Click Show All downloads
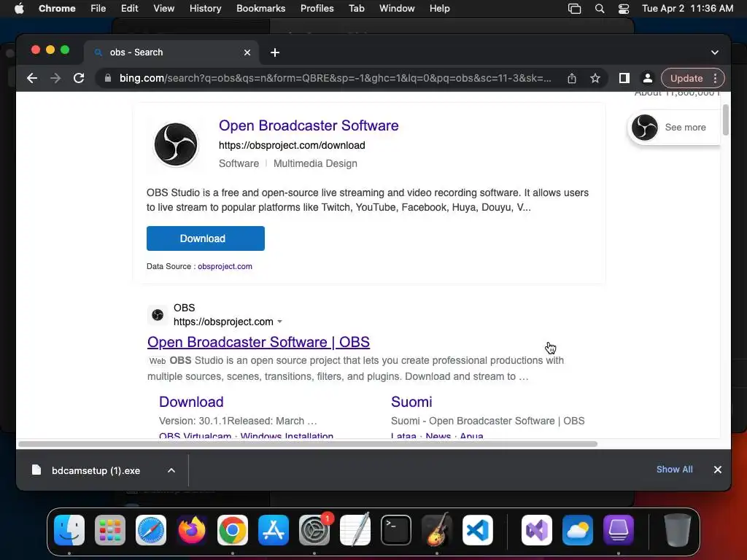This screenshot has height=560, width=747. tap(675, 469)
